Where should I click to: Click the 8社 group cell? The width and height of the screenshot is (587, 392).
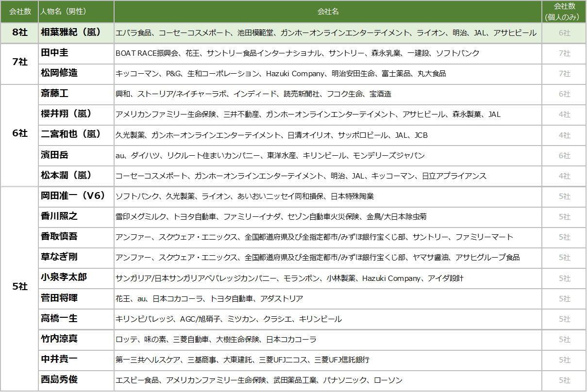[19, 33]
